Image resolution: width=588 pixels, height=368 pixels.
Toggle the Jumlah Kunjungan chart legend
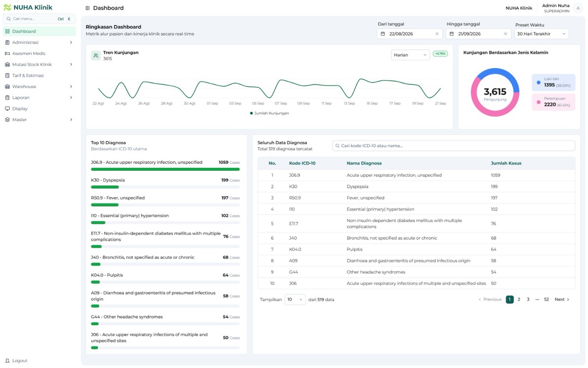click(x=269, y=113)
